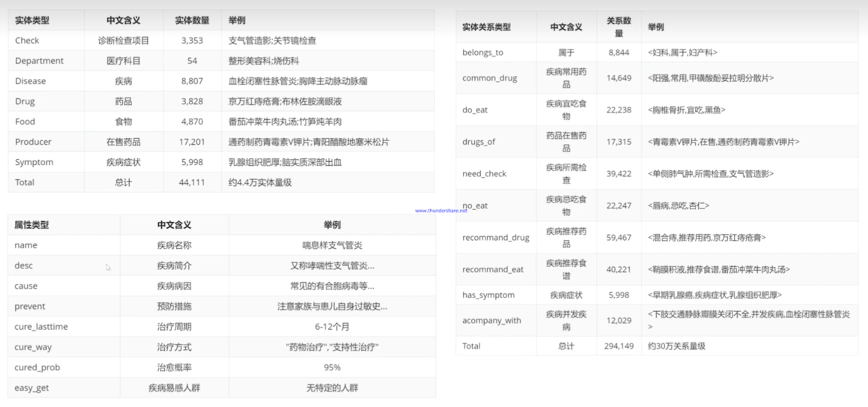Select the "cure_lasttime" attribute cell

click(41, 327)
